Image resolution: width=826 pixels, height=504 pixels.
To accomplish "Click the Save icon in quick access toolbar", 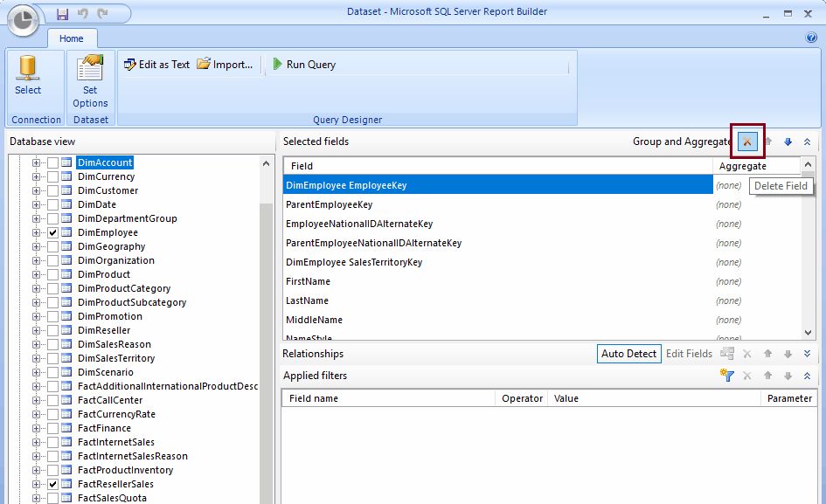I will [x=63, y=14].
